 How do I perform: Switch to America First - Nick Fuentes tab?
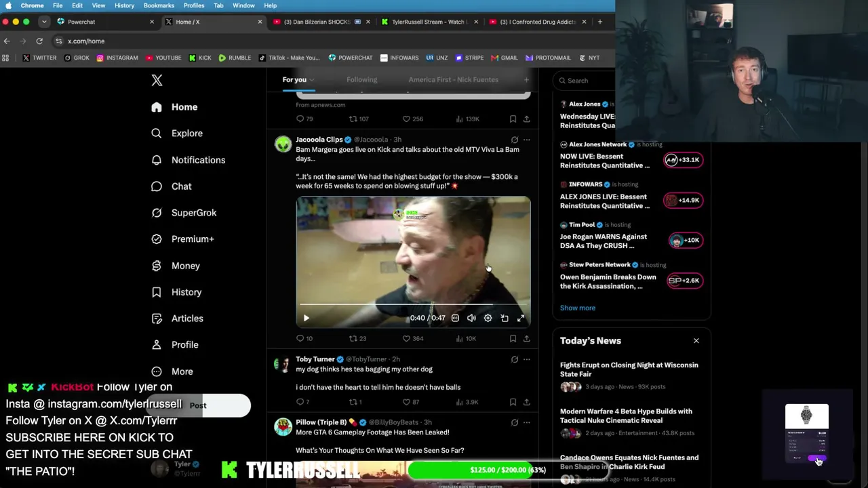(x=453, y=80)
